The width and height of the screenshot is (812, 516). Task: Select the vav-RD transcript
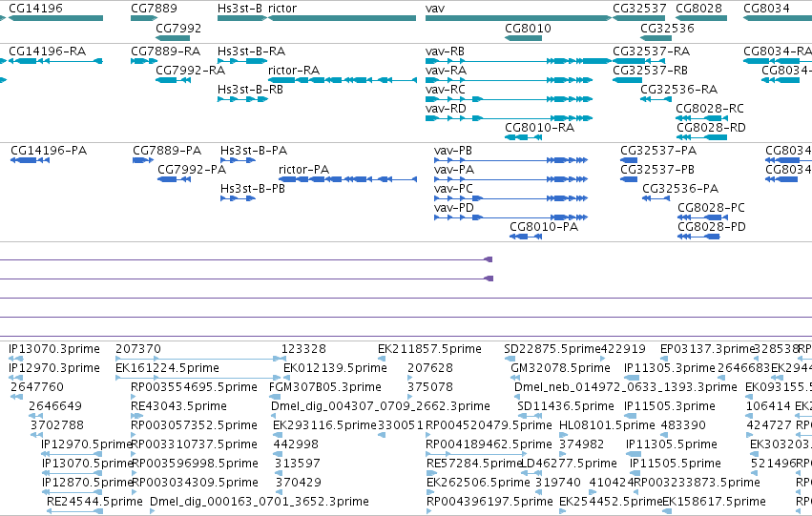pos(510,118)
